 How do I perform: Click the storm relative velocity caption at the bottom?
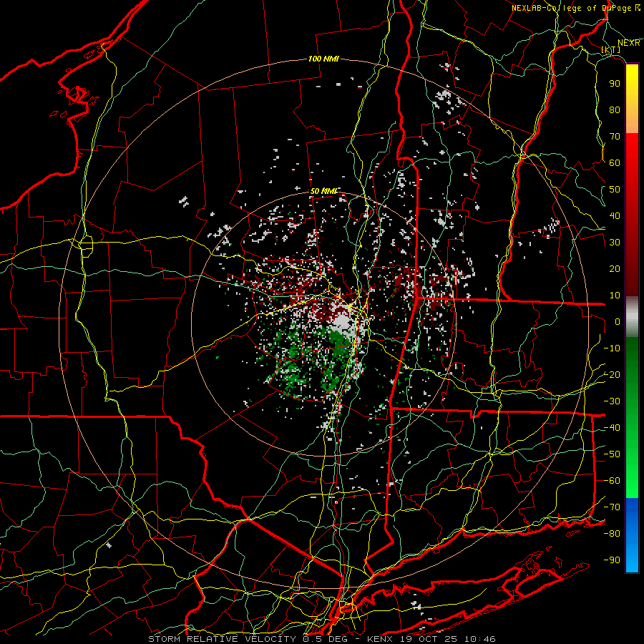coord(322,639)
